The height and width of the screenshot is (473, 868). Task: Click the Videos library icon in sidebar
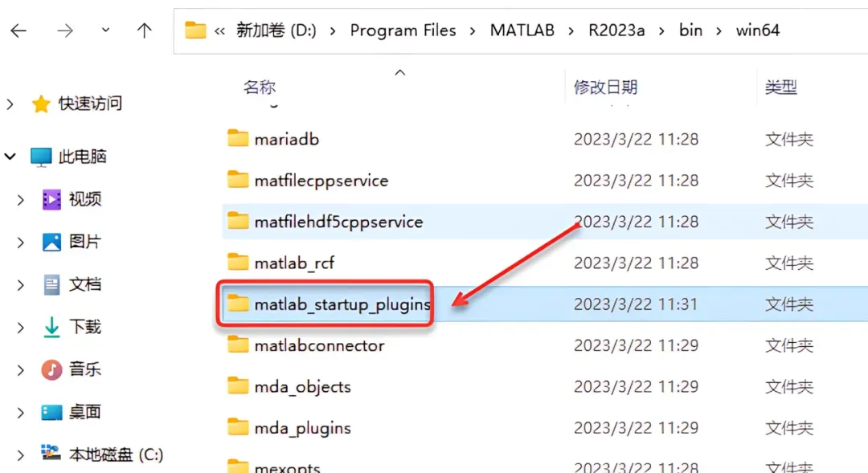(51, 199)
